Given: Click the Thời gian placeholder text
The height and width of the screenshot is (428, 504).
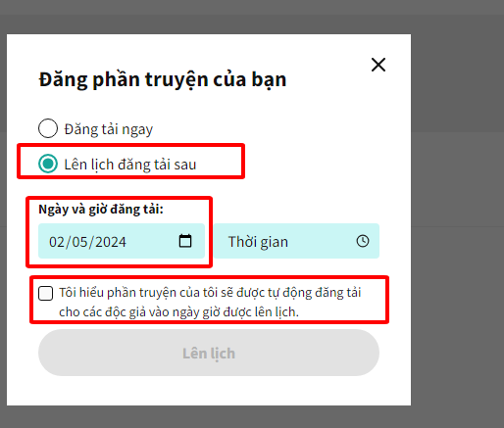Looking at the screenshot, I should (x=258, y=242).
